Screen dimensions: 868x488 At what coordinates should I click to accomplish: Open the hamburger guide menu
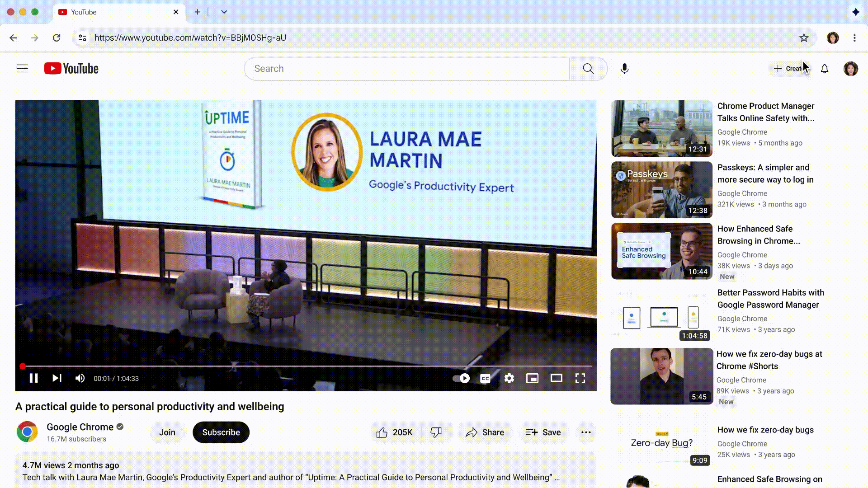[x=23, y=69]
